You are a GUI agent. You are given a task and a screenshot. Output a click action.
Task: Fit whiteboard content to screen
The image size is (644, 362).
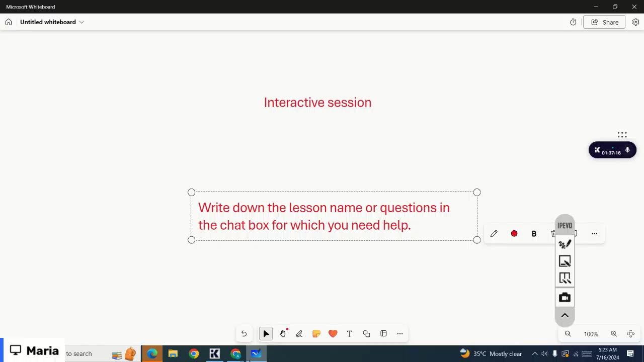tap(631, 334)
